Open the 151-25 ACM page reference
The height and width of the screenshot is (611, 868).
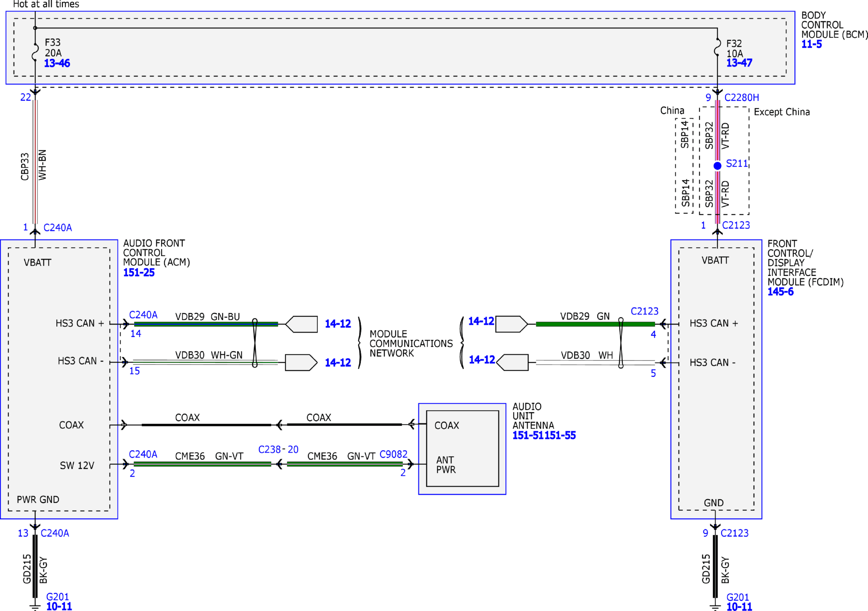(x=139, y=273)
